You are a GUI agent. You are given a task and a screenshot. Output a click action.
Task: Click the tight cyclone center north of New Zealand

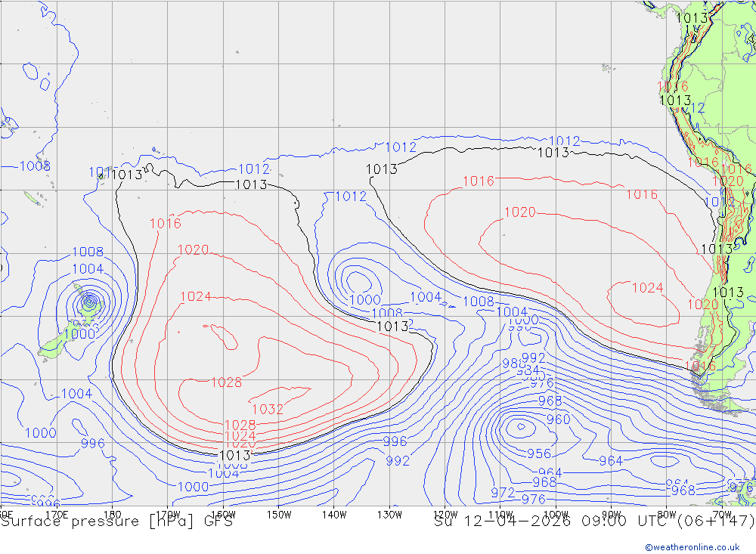click(x=90, y=302)
